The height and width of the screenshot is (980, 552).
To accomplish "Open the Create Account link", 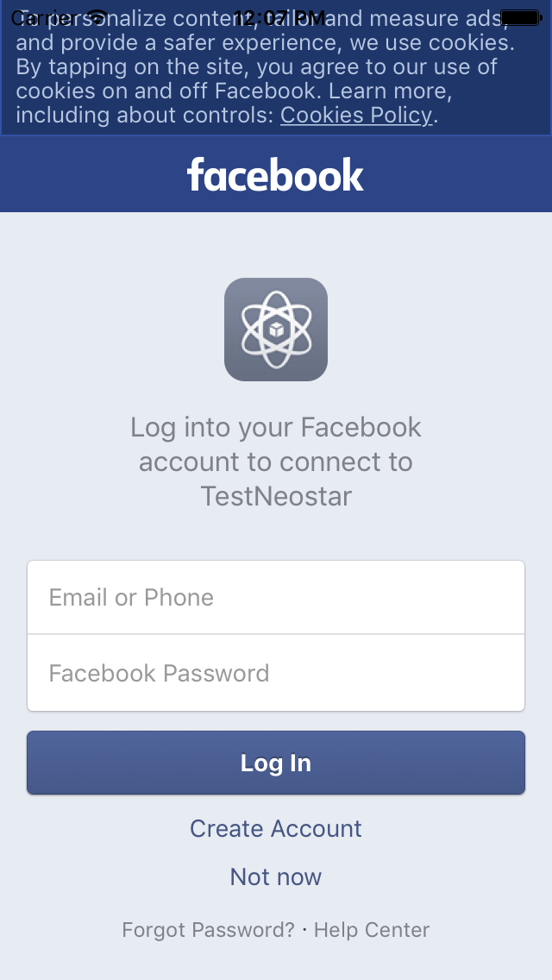I will [x=276, y=829].
